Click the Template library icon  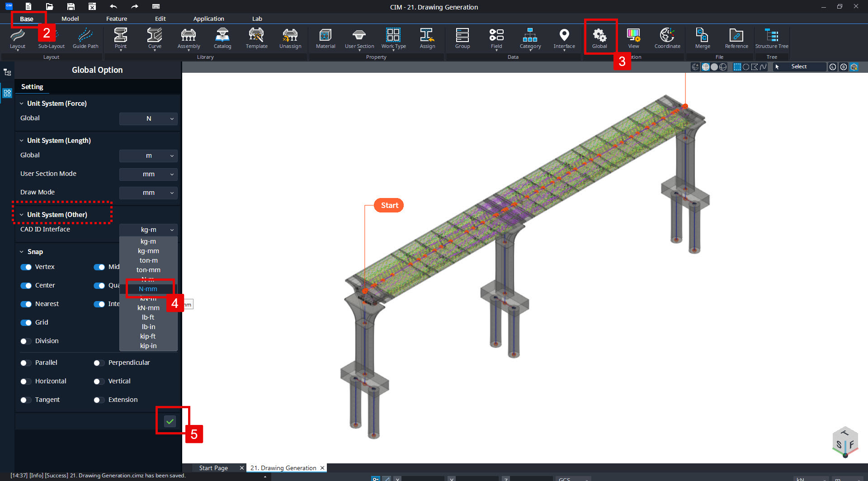click(256, 38)
